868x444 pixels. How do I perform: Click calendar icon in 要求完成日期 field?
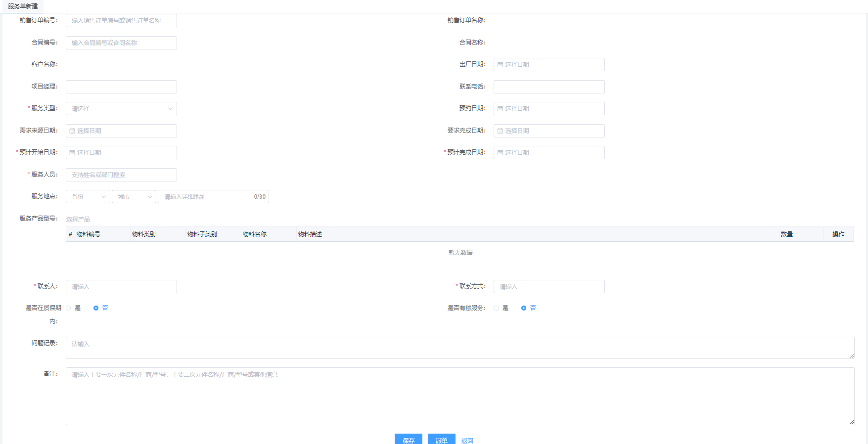[500, 131]
